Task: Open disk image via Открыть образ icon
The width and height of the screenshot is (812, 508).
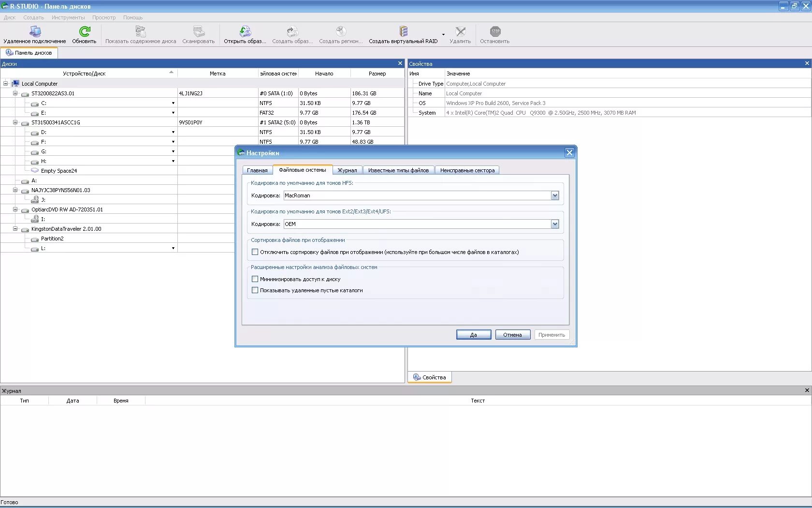Action: tap(245, 31)
